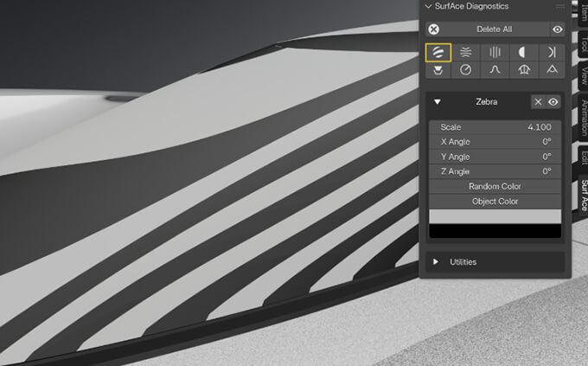Toggle visibility eye next to Delete All
The height and width of the screenshot is (366, 588).
coord(557,29)
